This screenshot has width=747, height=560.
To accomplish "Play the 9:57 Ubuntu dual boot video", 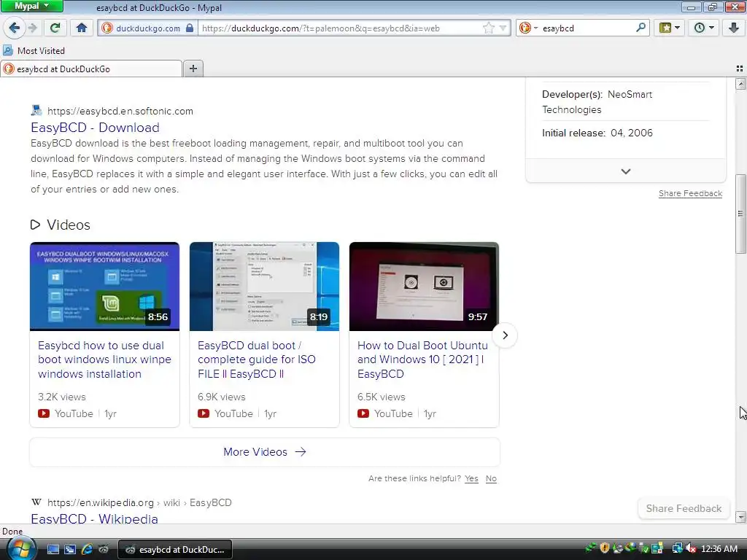I will 424,286.
